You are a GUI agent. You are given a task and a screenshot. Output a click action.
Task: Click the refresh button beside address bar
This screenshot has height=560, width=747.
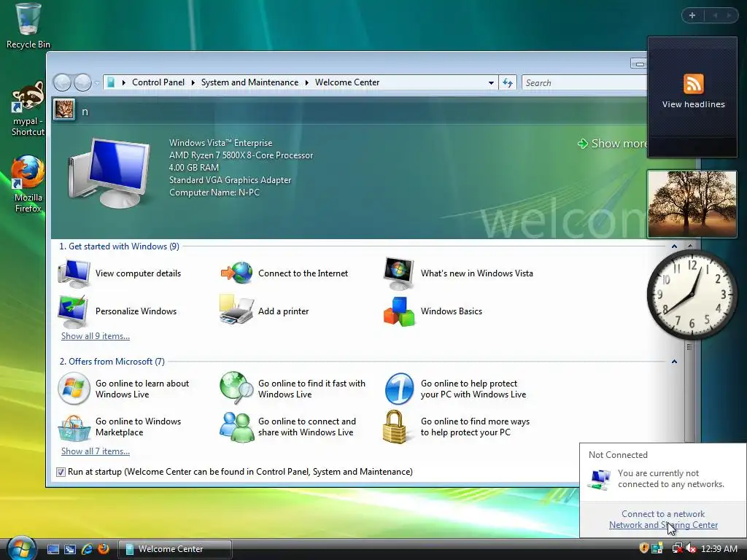coord(508,83)
